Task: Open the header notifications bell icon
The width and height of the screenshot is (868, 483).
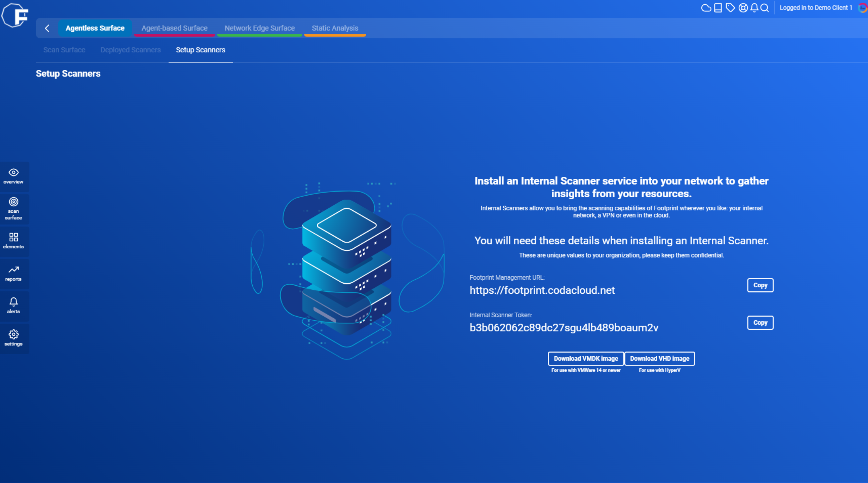Action: (755, 8)
